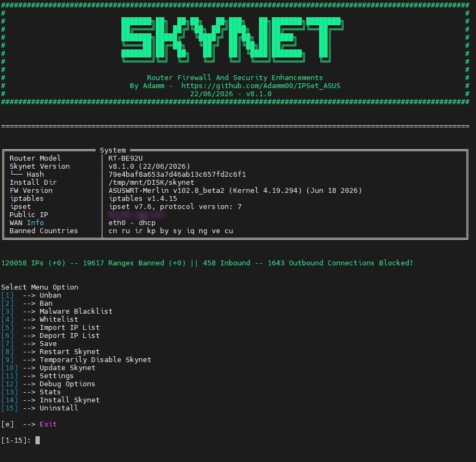Click the SKYNET ASCII art logo
The image size is (476, 462).
pos(232,39)
